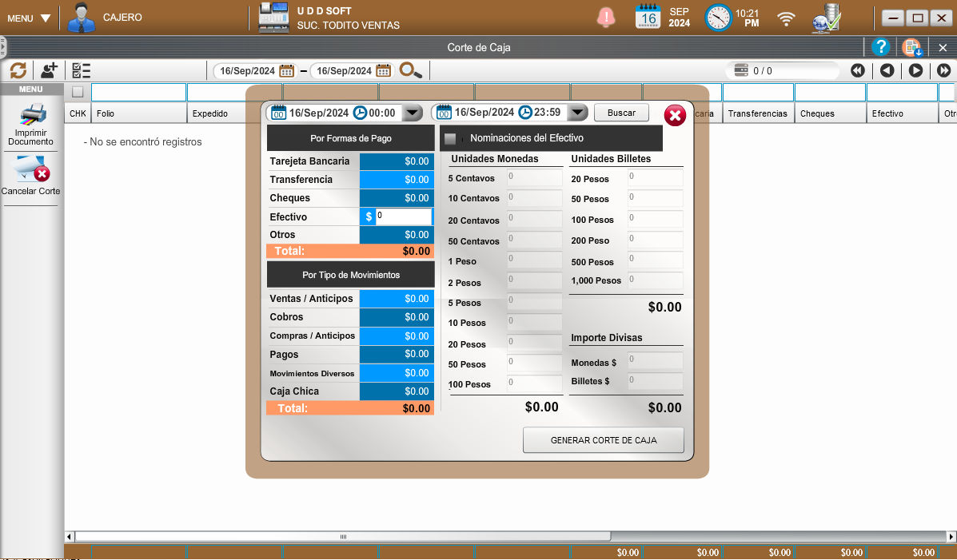Toggle the Nominaciones del Efectivo checkbox
Image resolution: width=957 pixels, height=560 pixels.
coord(450,138)
